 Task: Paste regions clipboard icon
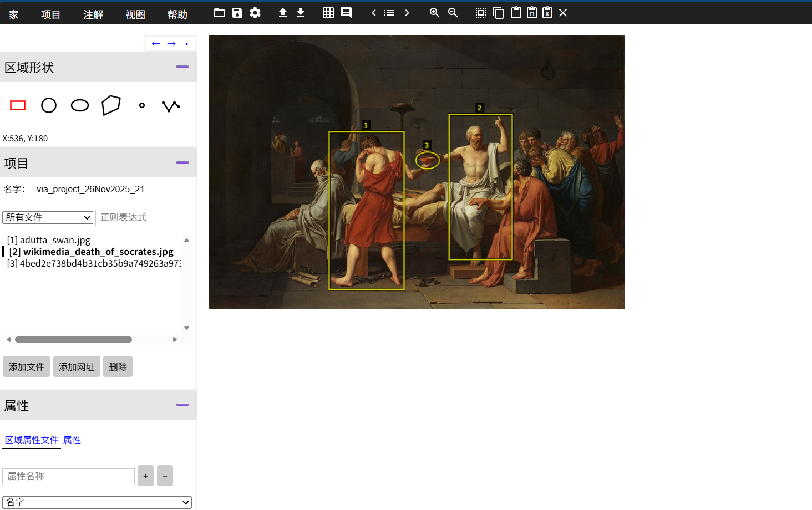[x=516, y=13]
